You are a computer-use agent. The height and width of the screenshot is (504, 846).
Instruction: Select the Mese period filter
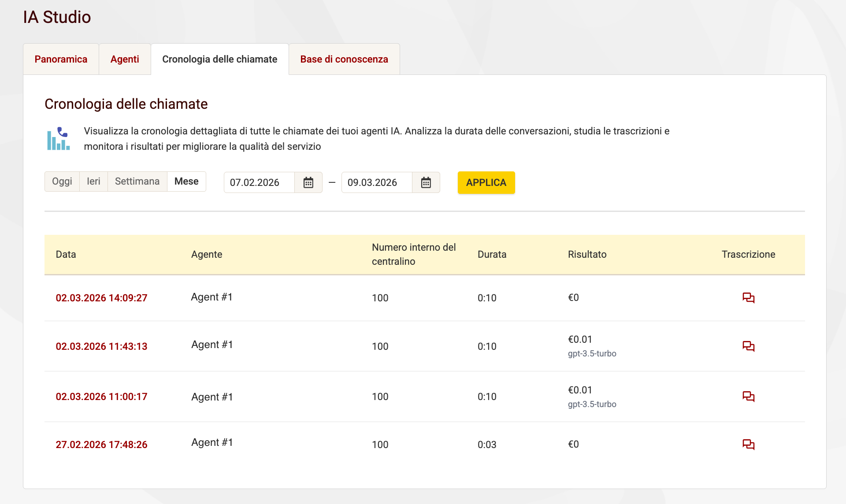(186, 182)
